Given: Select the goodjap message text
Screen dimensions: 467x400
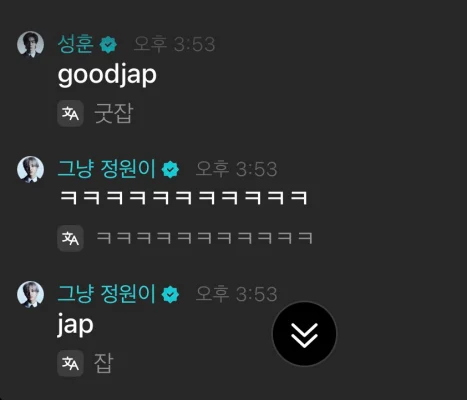Looking at the screenshot, I should click(x=107, y=76).
